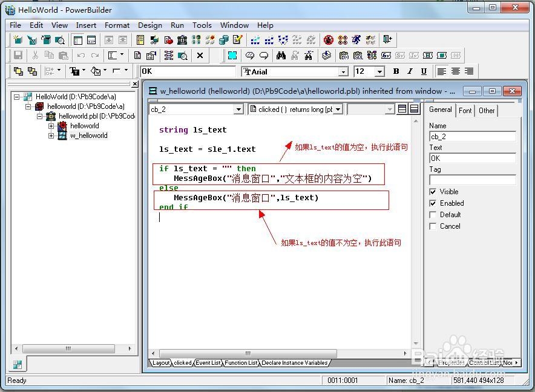Open the Tools menu
This screenshot has height=392, width=535.
click(202, 25)
